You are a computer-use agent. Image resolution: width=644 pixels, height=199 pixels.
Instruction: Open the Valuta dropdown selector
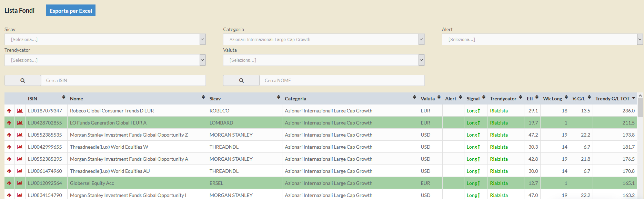(421, 60)
